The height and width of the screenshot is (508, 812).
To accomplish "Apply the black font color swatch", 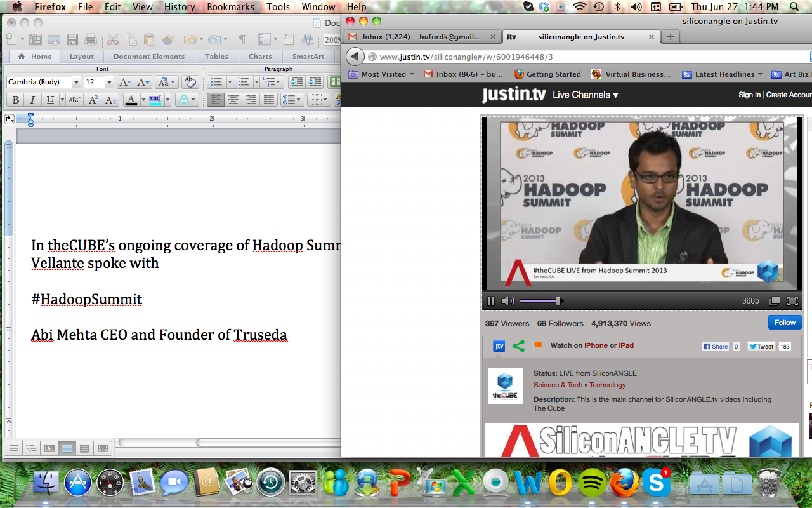I will [131, 100].
